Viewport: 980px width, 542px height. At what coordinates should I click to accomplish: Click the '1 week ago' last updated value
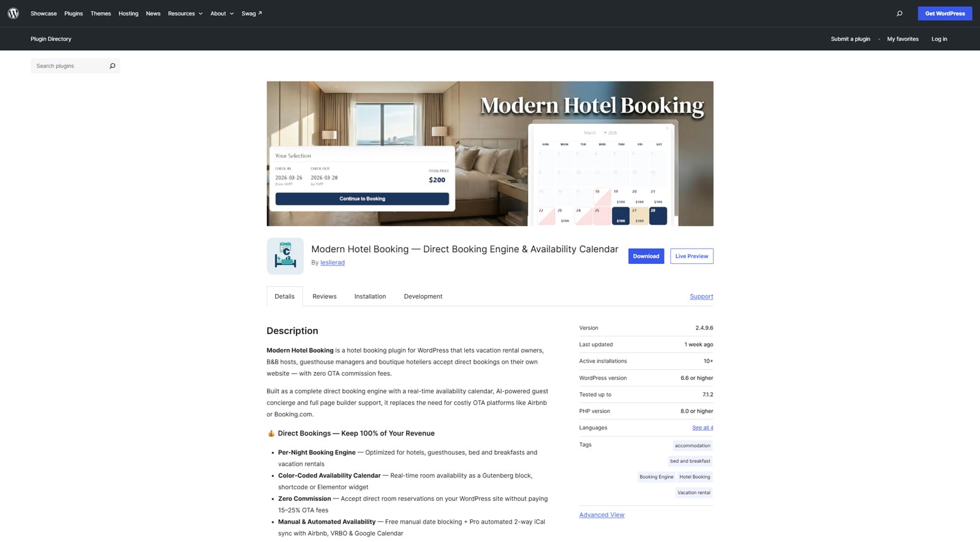(x=699, y=345)
